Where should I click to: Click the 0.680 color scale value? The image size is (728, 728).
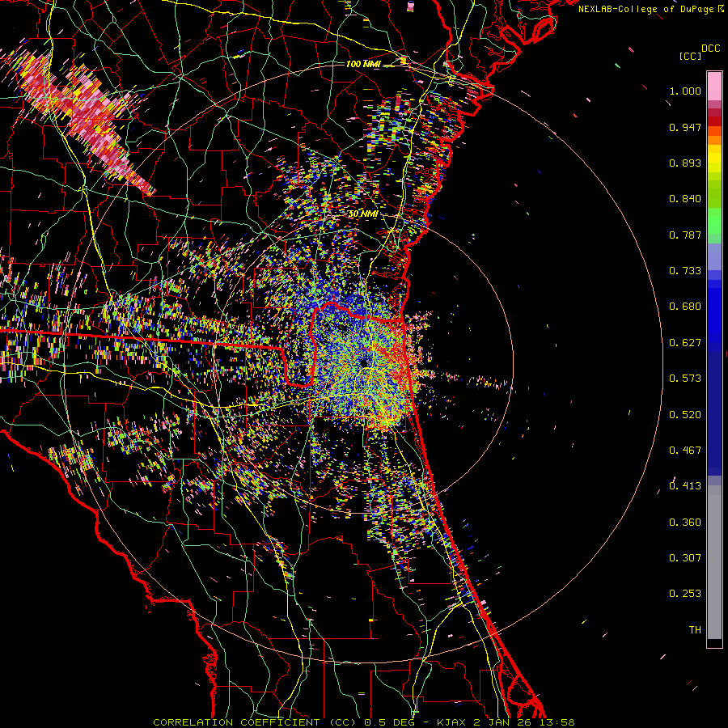[685, 307]
